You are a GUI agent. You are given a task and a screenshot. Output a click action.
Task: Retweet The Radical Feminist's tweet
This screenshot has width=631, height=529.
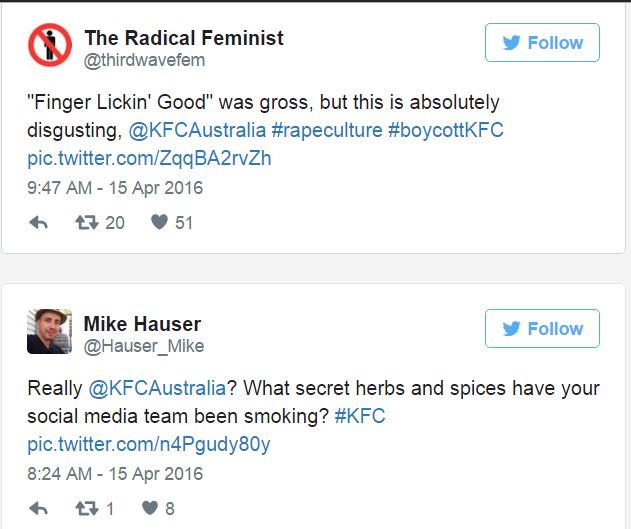87,223
